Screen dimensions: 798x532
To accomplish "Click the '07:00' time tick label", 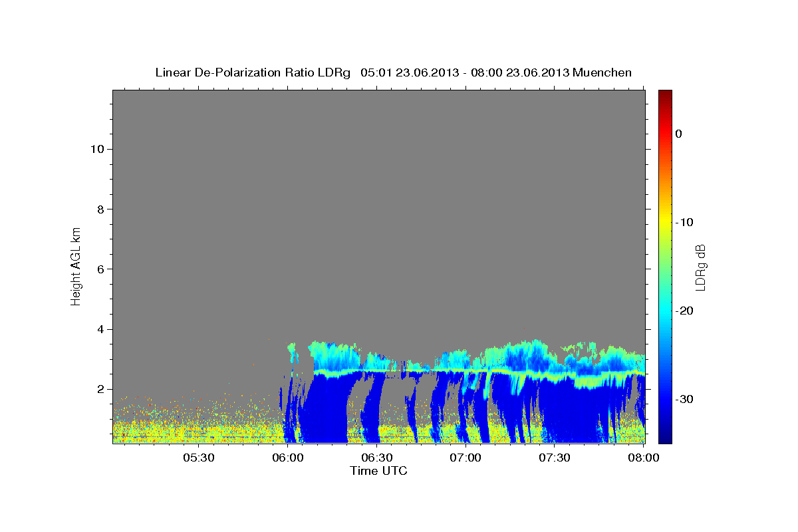I will tap(465, 458).
